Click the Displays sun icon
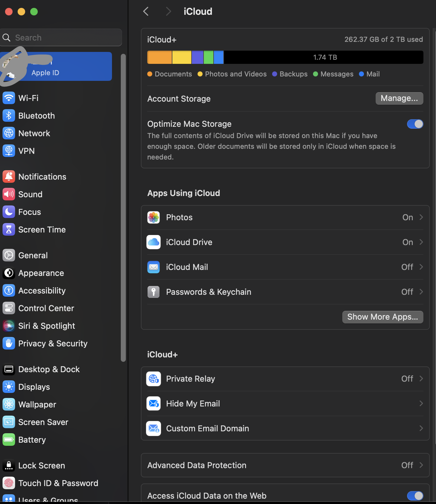Image resolution: width=436 pixels, height=504 pixels. 9,387
